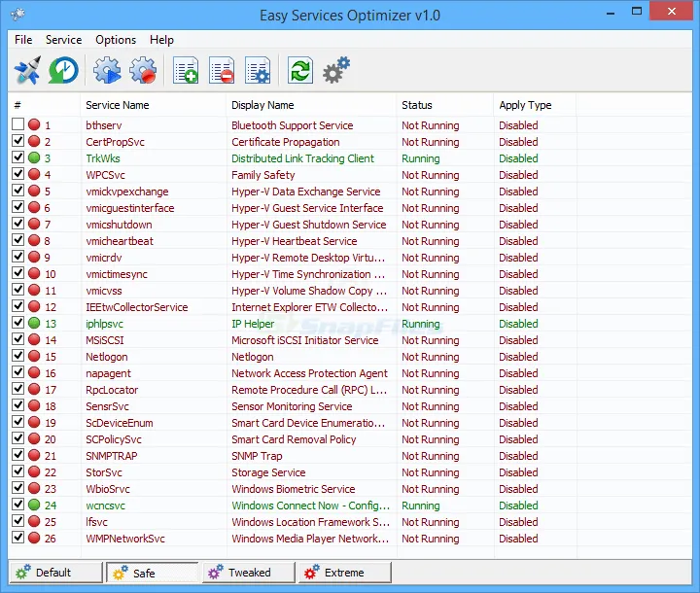The height and width of the screenshot is (593, 700).
Task: Sort by the Apply Type column header
Action: coord(535,105)
